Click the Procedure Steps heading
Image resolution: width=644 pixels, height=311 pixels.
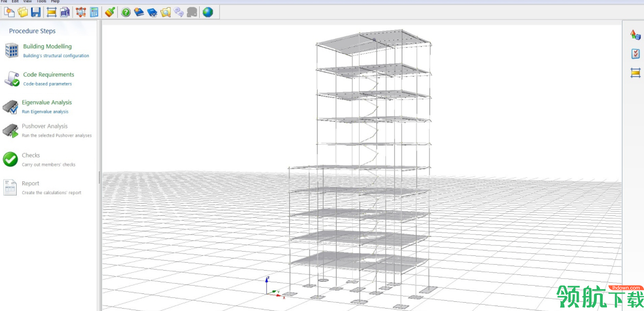click(x=32, y=31)
